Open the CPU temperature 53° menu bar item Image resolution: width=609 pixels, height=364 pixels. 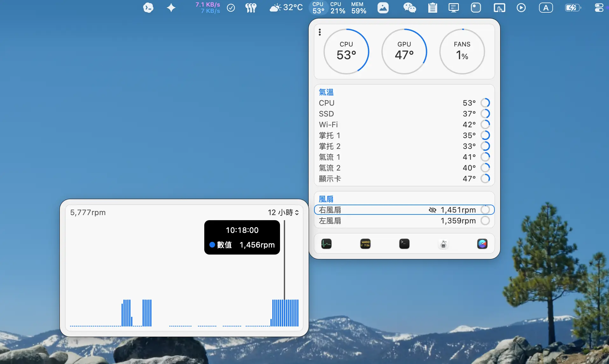click(318, 8)
